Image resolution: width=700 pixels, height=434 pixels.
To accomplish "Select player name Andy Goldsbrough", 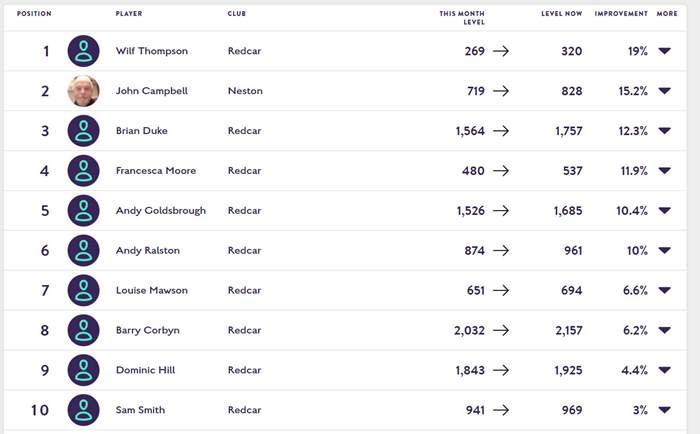I will (x=160, y=211).
